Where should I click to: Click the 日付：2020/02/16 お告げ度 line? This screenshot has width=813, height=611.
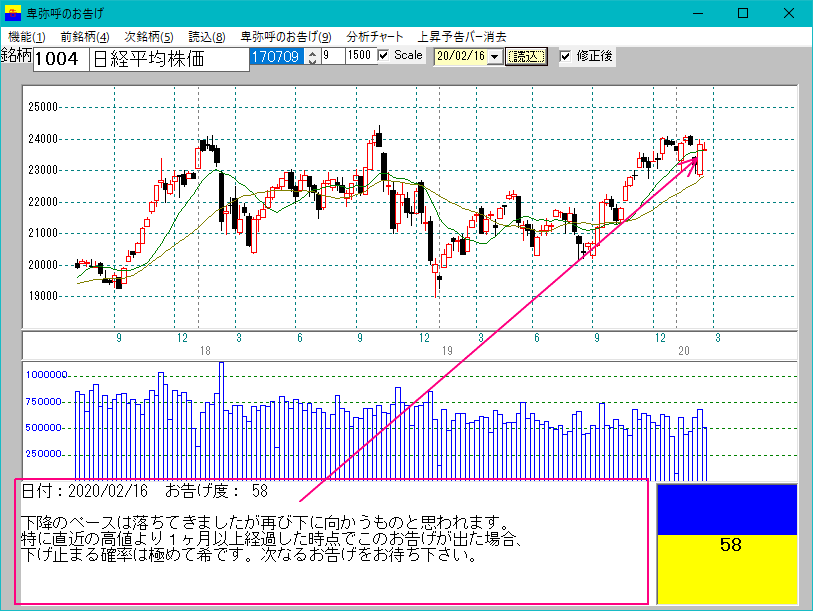(144, 491)
